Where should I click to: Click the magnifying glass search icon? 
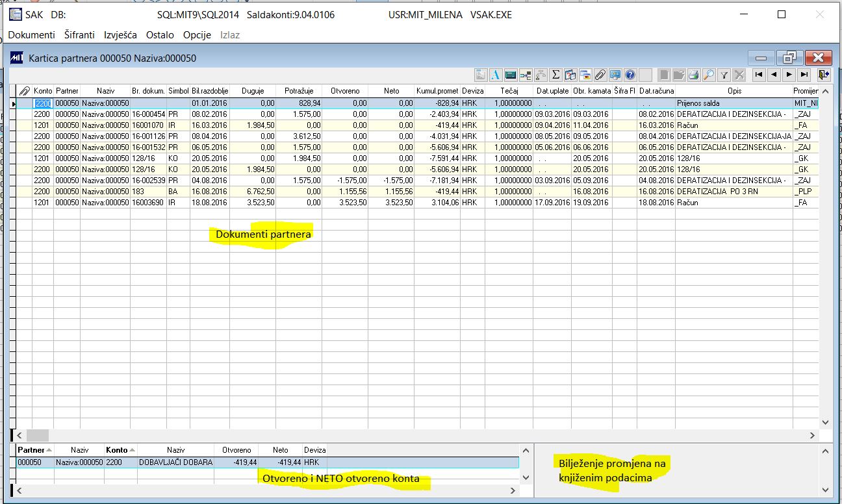pos(709,75)
